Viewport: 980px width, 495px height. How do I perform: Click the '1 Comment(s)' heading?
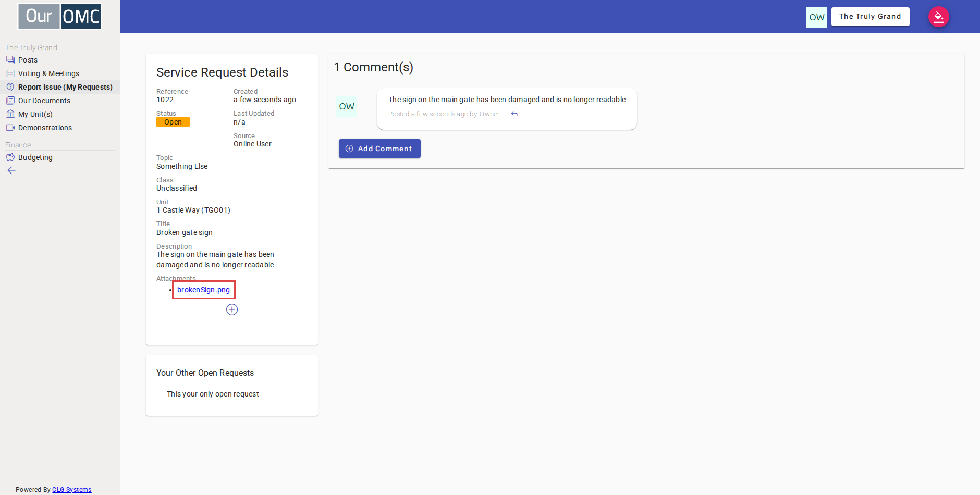tap(374, 67)
